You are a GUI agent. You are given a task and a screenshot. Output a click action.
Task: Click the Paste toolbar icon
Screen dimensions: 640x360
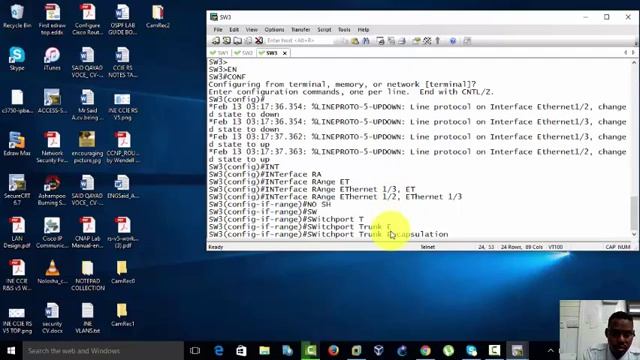(x=355, y=41)
